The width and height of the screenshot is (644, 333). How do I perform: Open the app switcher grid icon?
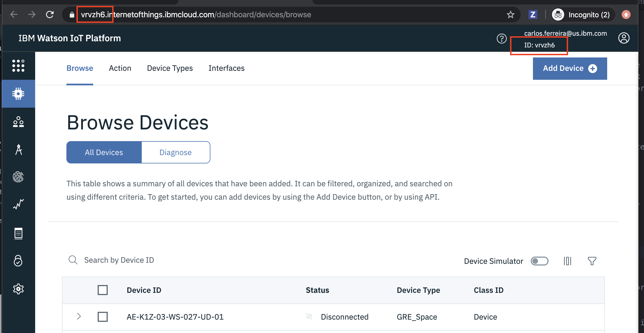pyautogui.click(x=18, y=66)
